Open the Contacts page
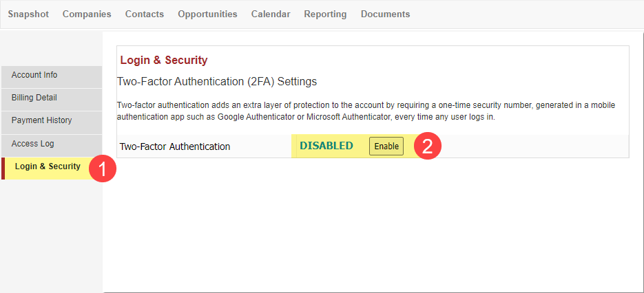 (145, 14)
